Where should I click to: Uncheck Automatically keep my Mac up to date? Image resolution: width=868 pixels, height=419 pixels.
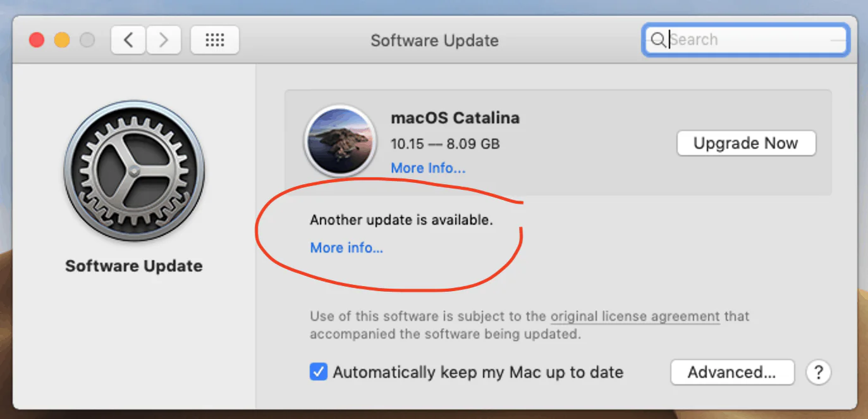click(x=319, y=372)
